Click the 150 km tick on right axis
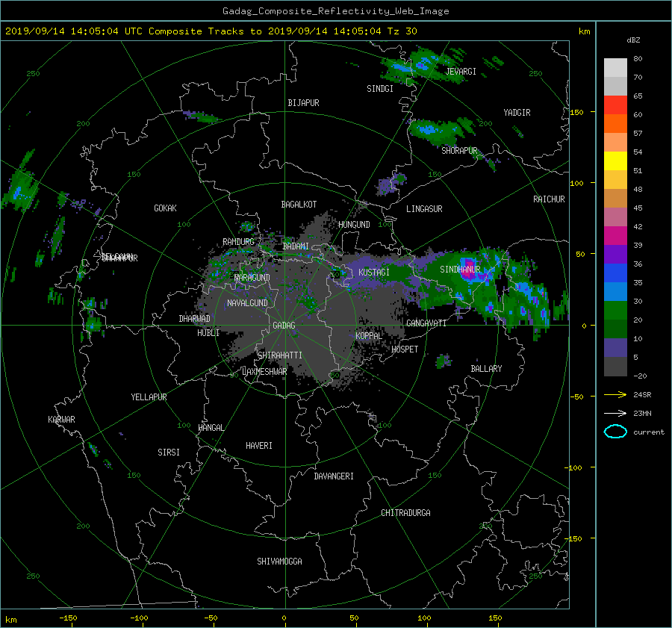 click(577, 112)
